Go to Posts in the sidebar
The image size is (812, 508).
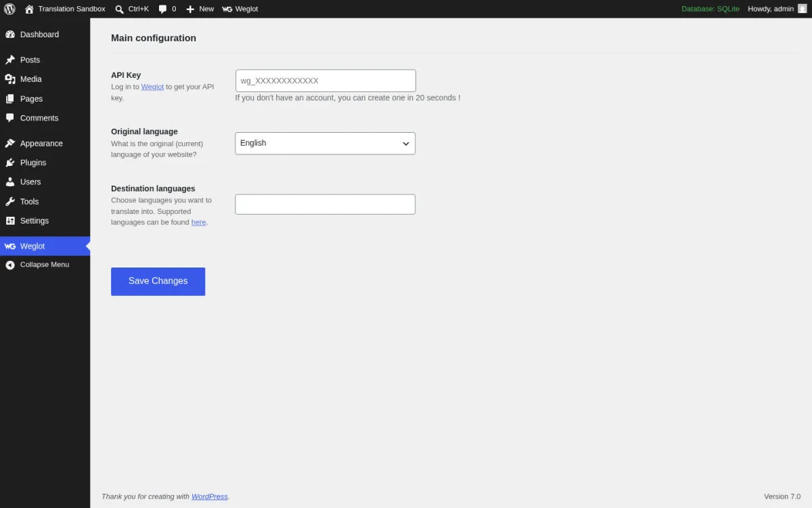coord(45,60)
